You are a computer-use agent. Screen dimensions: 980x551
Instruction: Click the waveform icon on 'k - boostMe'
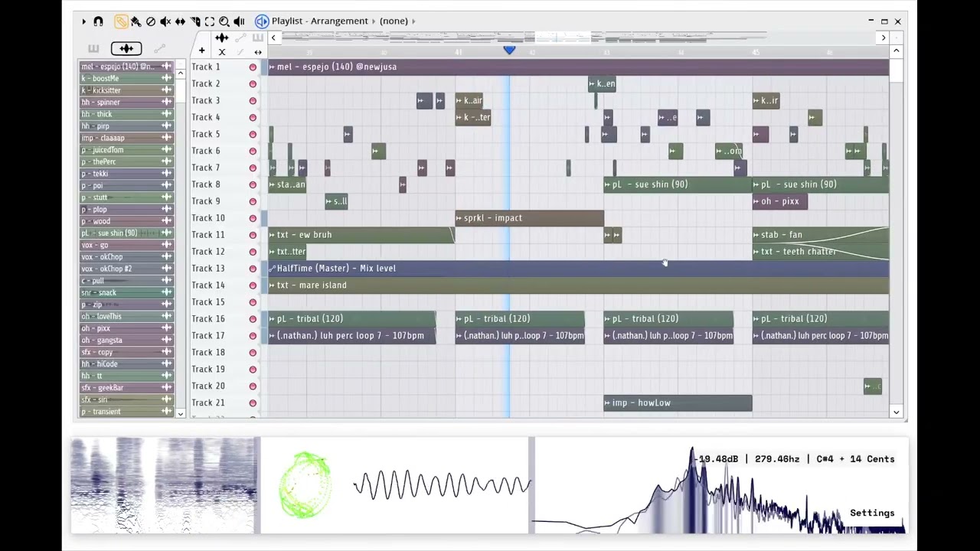tap(166, 78)
